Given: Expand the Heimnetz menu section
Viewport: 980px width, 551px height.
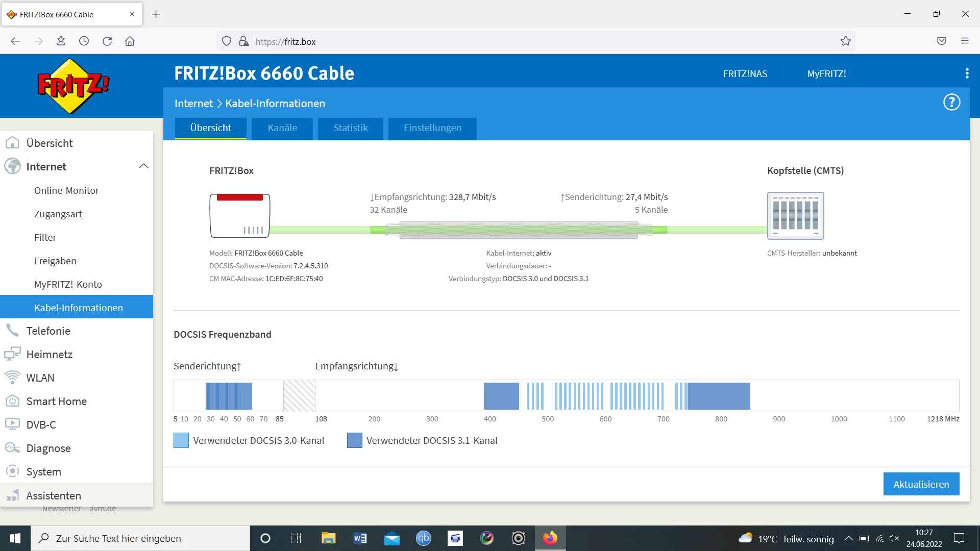Looking at the screenshot, I should pyautogui.click(x=49, y=354).
